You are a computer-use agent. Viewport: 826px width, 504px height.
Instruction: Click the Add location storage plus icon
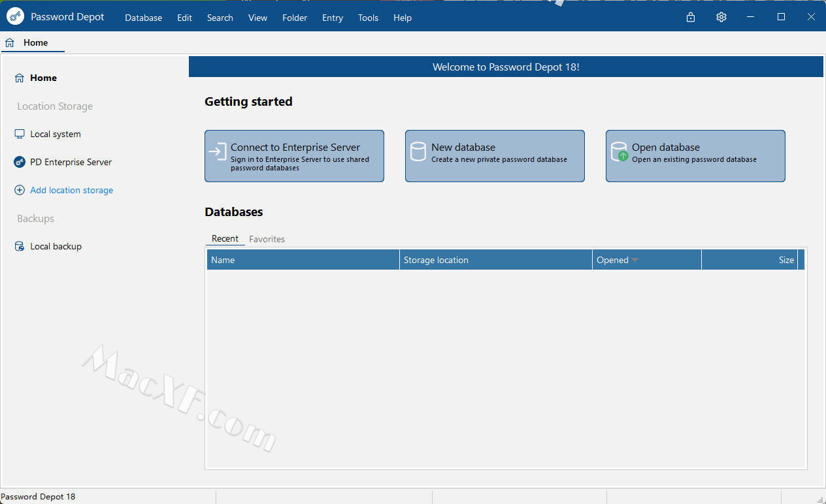20,190
